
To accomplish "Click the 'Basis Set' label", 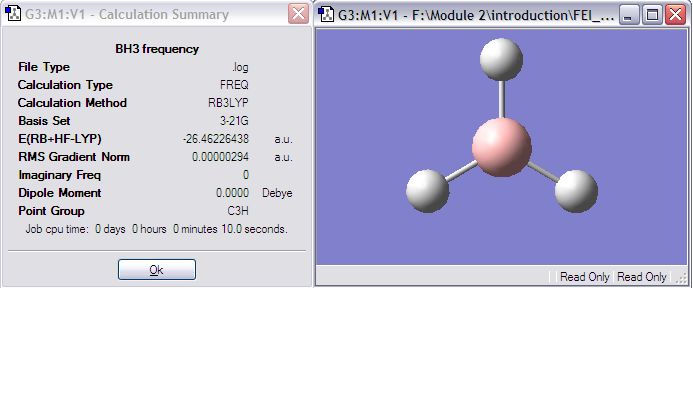I will point(44,121).
